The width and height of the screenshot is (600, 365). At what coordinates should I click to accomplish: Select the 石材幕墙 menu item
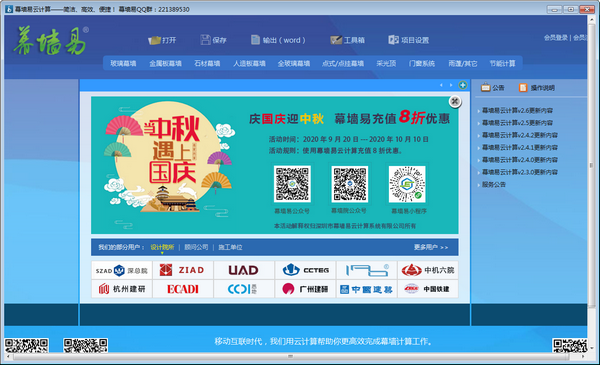pos(207,64)
